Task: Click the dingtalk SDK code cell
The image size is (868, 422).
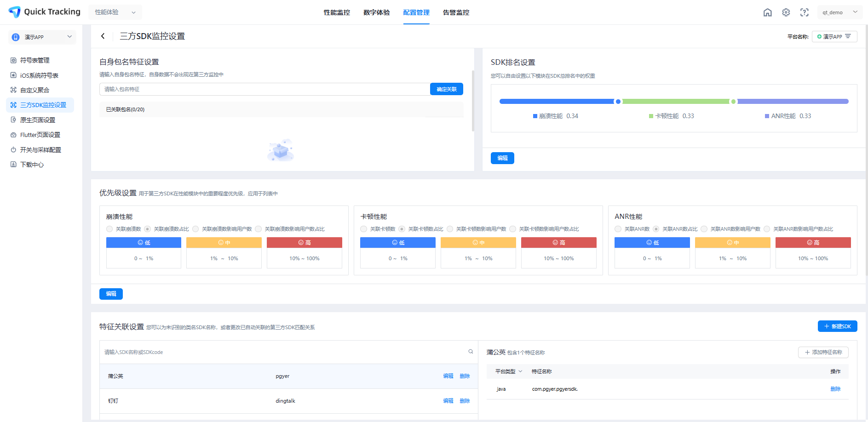Action: 285,401
